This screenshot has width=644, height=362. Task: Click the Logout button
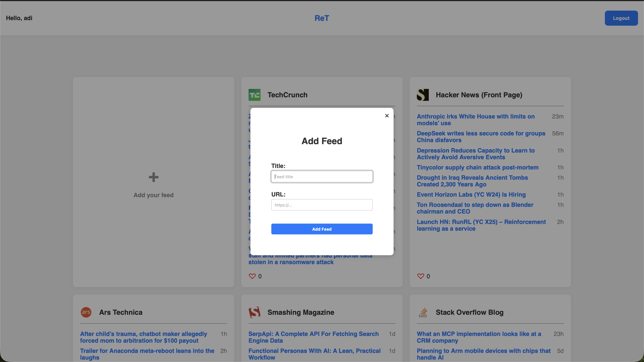pos(621,18)
